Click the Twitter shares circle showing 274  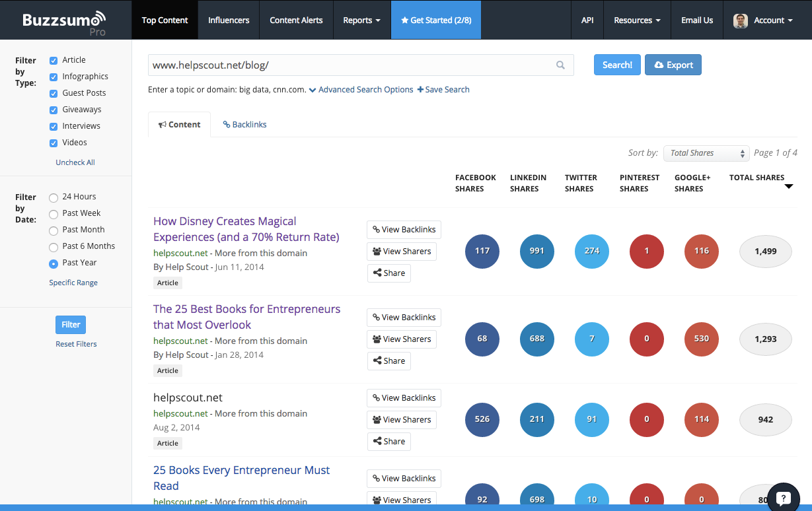tap(592, 251)
